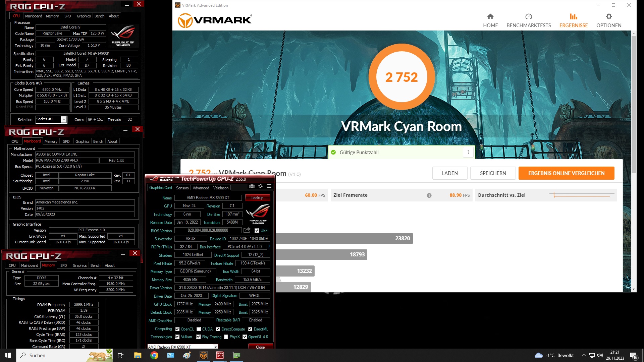Click ERGEBNIS ONLINE VERGLEICHEN button
644x362 pixels.
(566, 173)
